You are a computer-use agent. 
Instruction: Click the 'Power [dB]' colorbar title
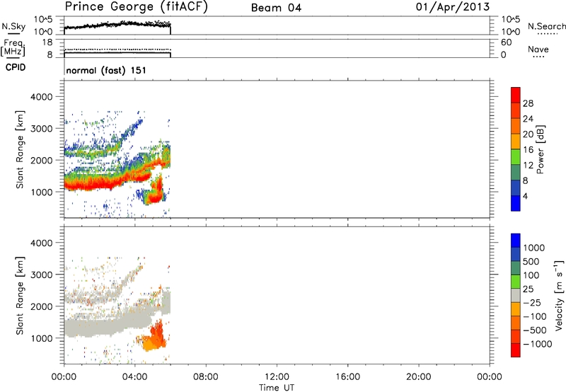click(540, 149)
